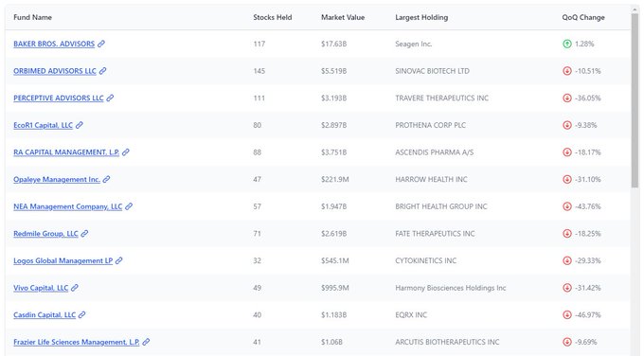Sort by Largest Holding column header
The height and width of the screenshot is (356, 644).
click(421, 17)
